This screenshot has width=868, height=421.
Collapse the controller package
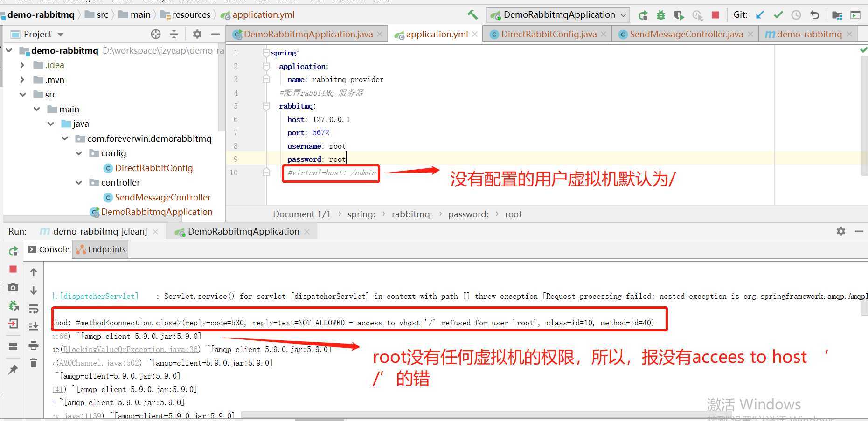(79, 183)
